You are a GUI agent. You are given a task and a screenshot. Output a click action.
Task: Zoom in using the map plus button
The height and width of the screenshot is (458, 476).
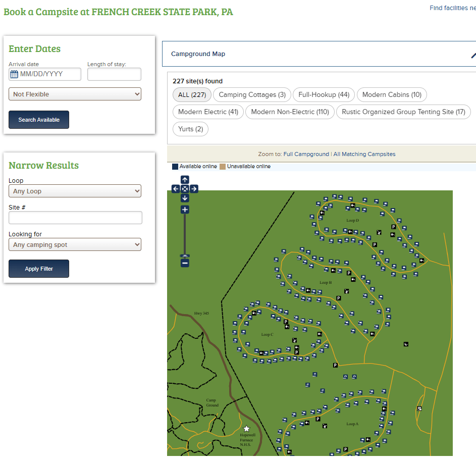coord(185,210)
